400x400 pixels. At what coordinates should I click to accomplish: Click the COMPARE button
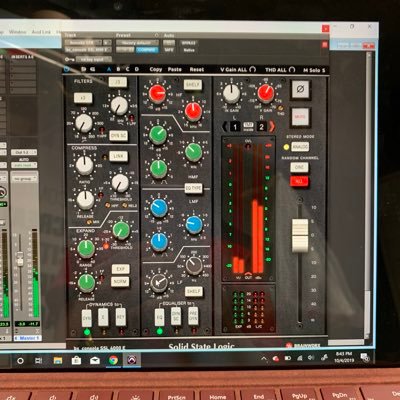pos(147,50)
